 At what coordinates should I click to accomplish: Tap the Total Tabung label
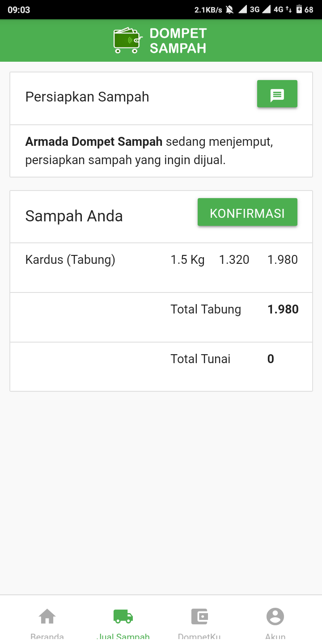pos(206,309)
